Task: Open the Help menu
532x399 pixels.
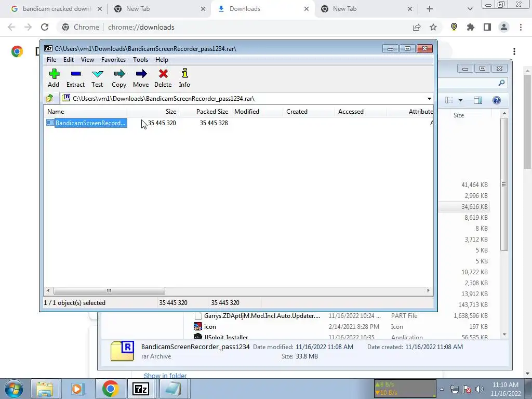Action: pos(162,60)
